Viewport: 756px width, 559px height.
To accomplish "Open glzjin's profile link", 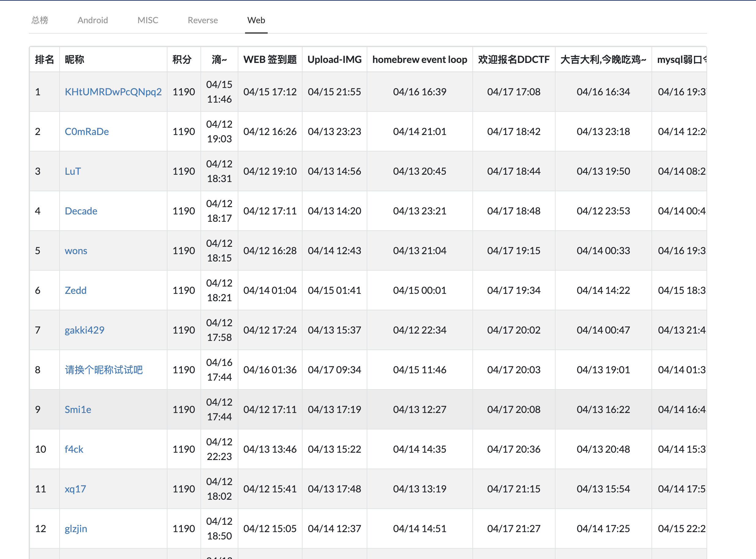I will tap(76, 528).
